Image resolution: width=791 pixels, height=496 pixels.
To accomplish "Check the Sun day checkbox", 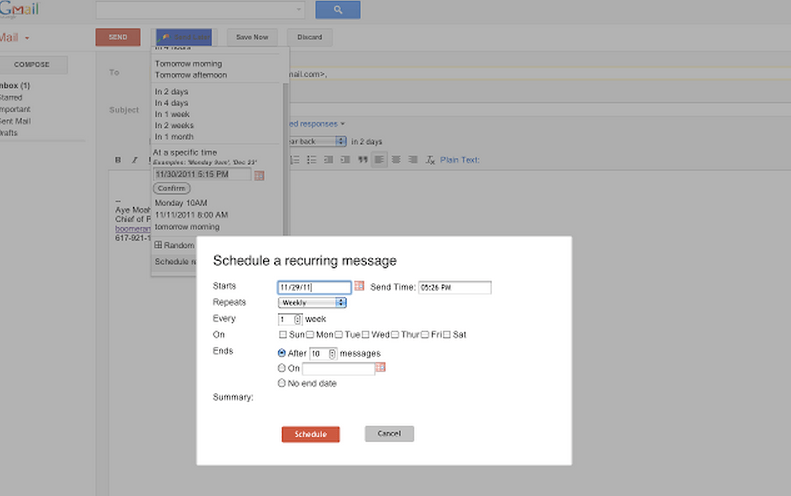I will pyautogui.click(x=283, y=334).
